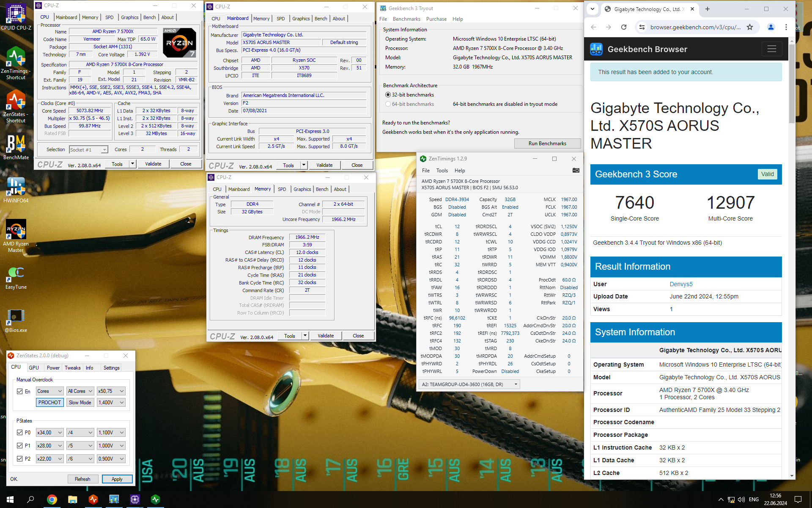Open a new Chrome tab with the plus icon
Screen dimensions: 812x508
[707, 9]
